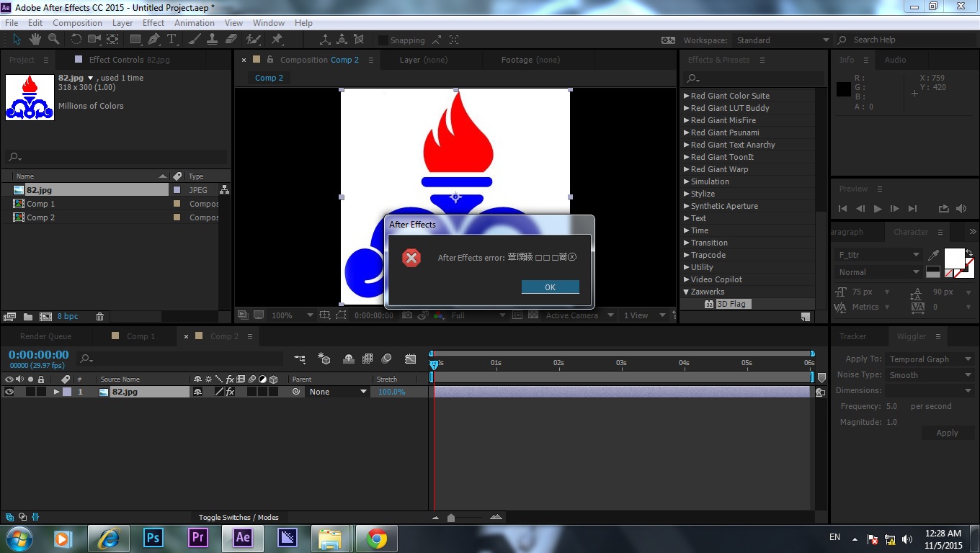The height and width of the screenshot is (553, 980).
Task: Select the Zoom magnifier tool
Action: (54, 40)
